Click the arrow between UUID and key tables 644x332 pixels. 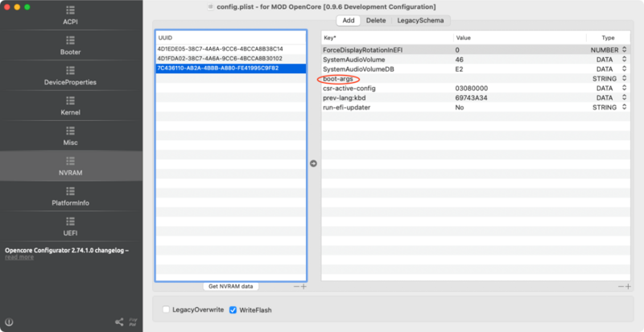313,164
